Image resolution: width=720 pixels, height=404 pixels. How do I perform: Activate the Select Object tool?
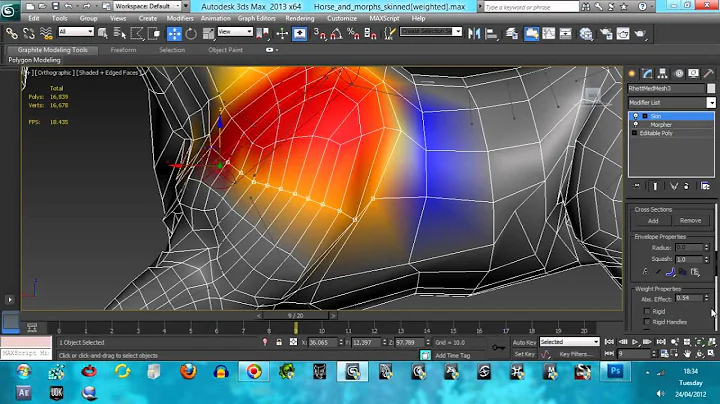103,33
